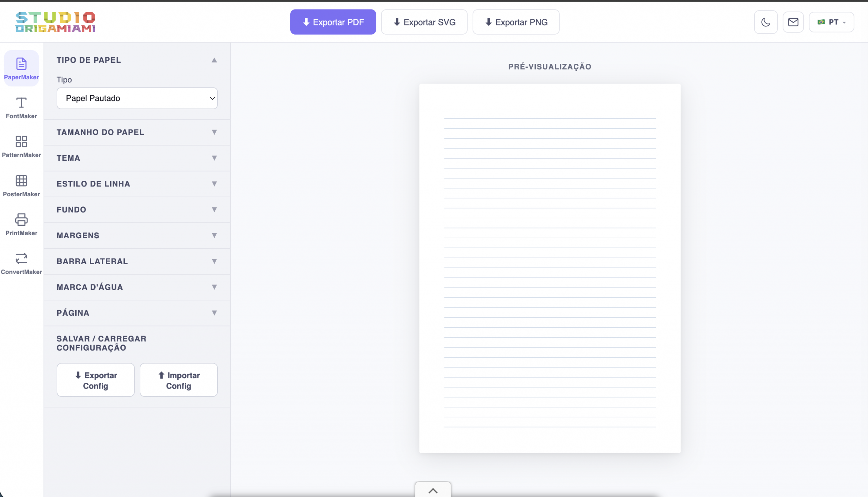Click the Exportar SVG button
868x497 pixels.
(424, 22)
